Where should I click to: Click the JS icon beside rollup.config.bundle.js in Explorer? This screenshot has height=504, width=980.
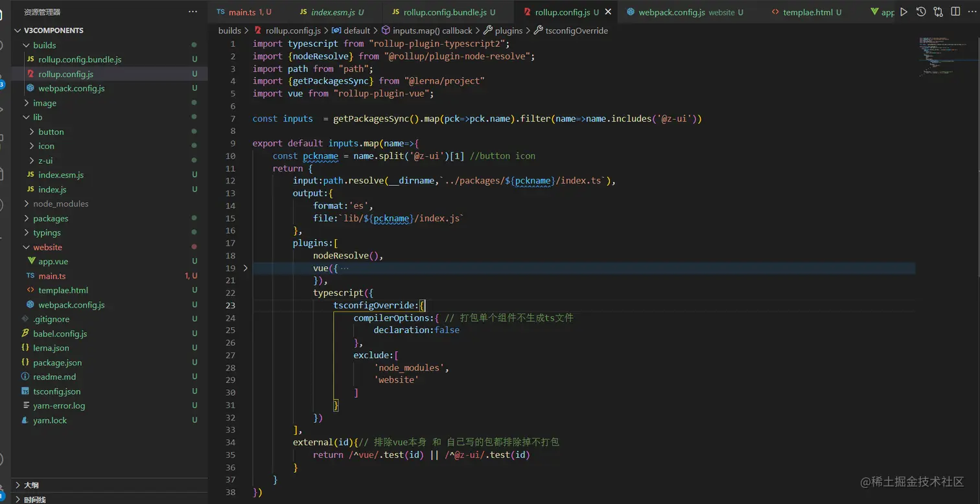point(30,60)
